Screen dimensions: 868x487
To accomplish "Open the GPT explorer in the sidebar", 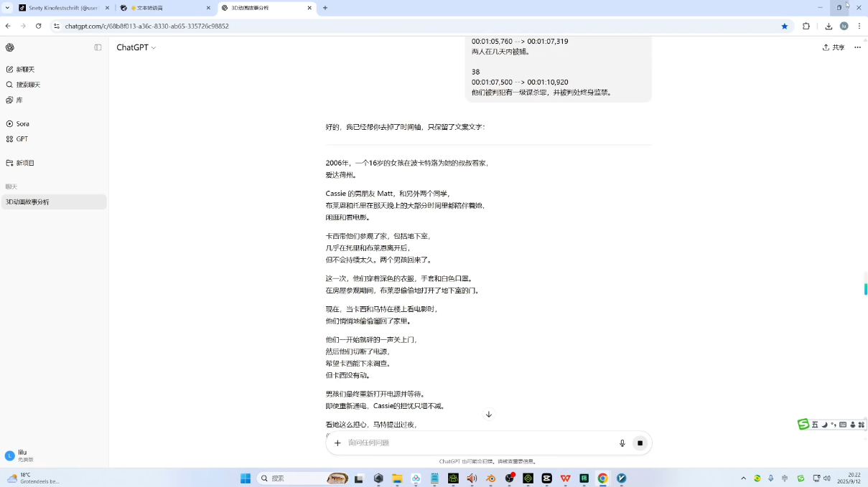I will [x=22, y=138].
